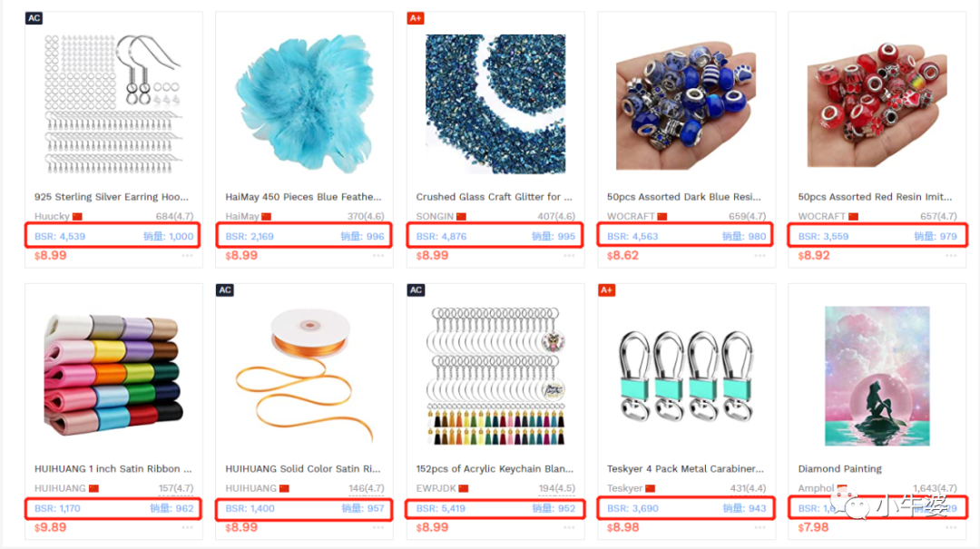This screenshot has width=980, height=549.
Task: Click the AC badge on Solid Color Satin card
Action: [225, 290]
